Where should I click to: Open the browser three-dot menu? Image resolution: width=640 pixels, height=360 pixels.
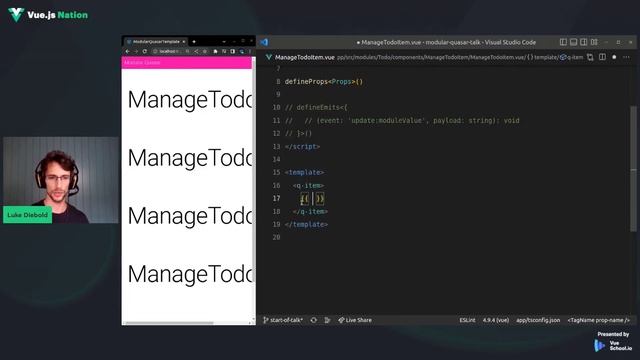pyautogui.click(x=250, y=51)
